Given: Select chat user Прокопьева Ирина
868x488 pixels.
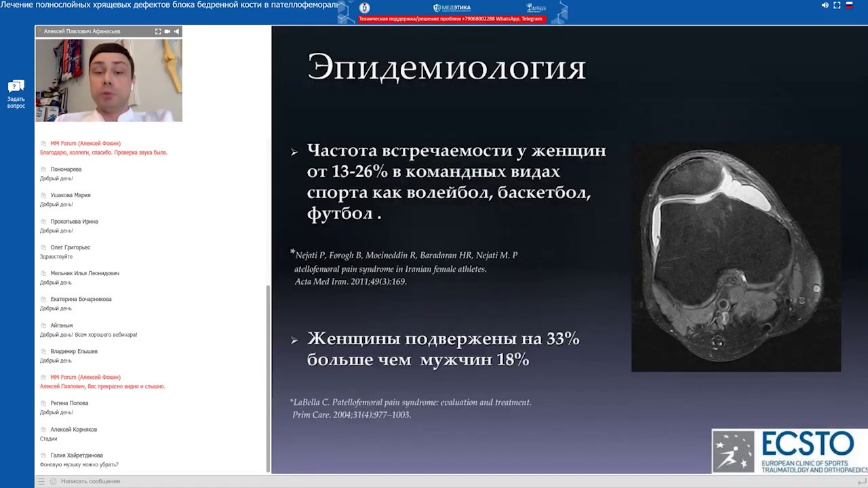Looking at the screenshot, I should point(75,222).
